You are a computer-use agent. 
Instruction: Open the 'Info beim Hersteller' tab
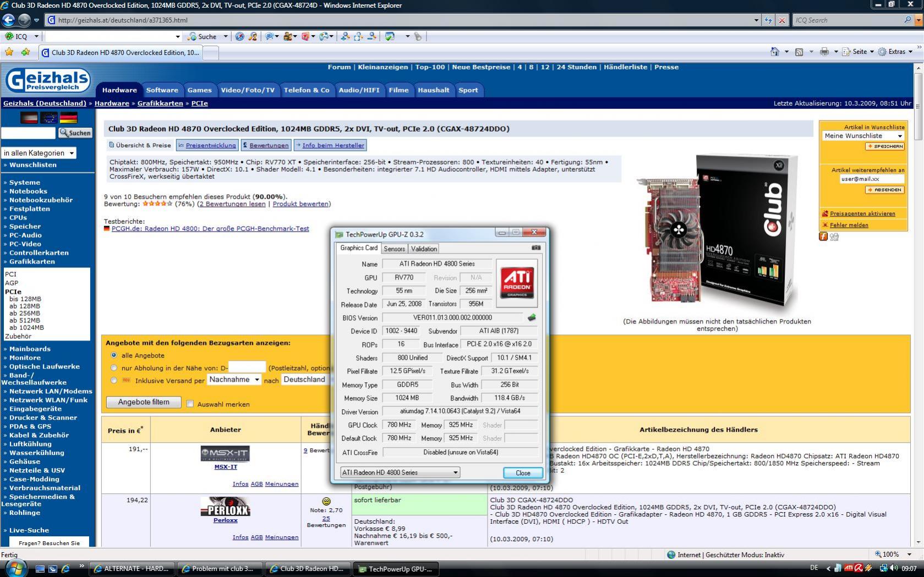pos(330,145)
